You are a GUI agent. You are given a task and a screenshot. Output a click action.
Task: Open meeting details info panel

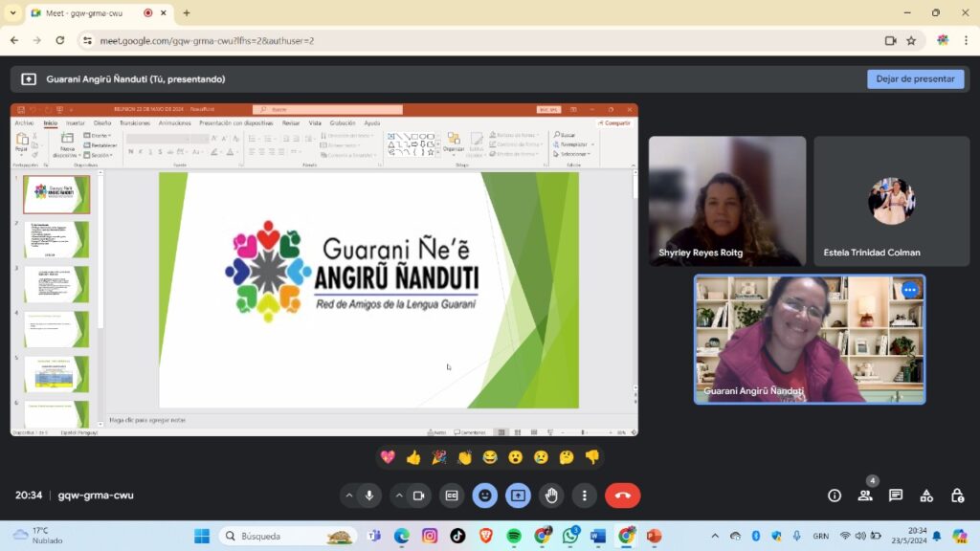pyautogui.click(x=835, y=496)
